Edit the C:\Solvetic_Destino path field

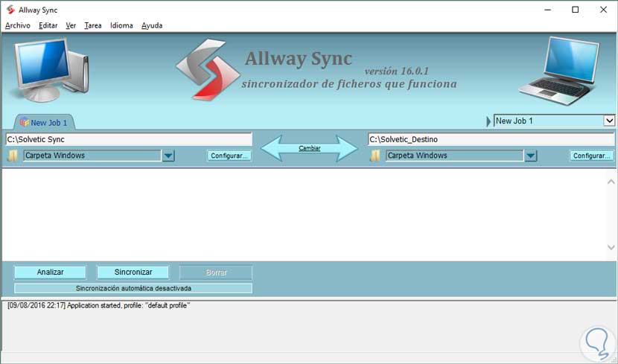point(491,139)
